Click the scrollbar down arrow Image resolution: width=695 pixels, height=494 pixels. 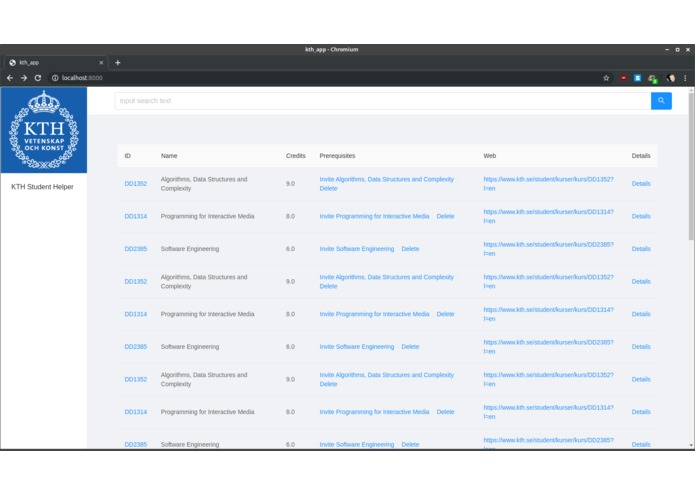pos(691,445)
